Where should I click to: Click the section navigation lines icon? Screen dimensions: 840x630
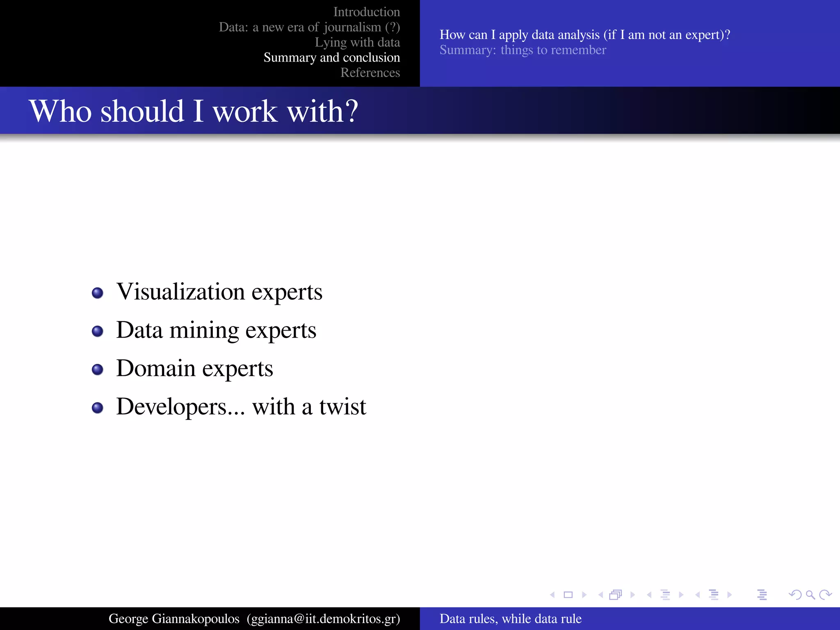click(x=714, y=595)
